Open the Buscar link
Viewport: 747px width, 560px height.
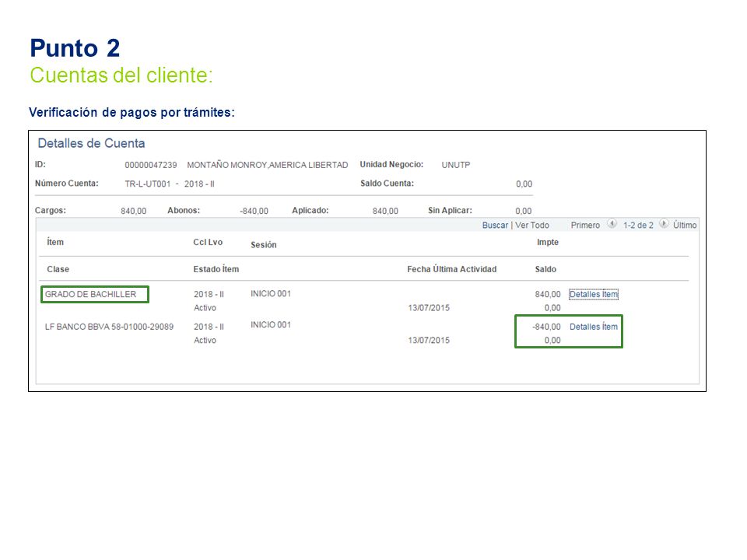(495, 226)
